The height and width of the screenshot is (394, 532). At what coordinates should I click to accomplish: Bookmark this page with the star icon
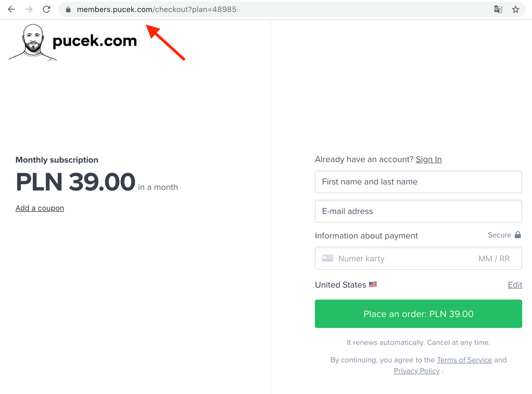(516, 9)
